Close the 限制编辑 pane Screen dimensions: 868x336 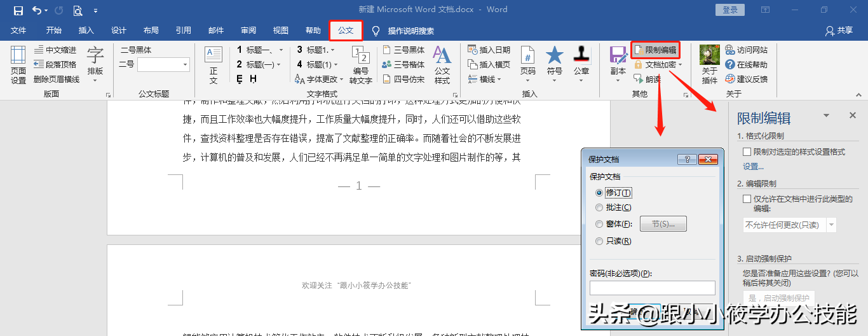852,115
